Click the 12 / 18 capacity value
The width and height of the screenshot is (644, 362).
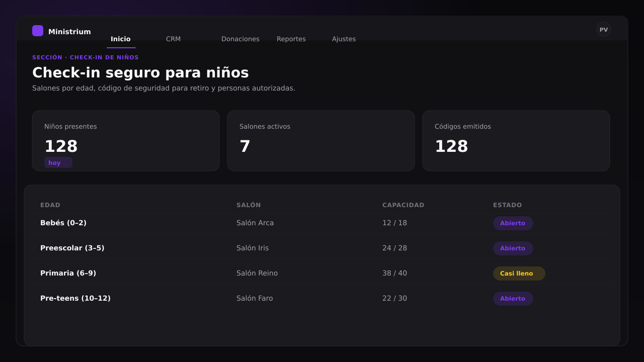click(x=395, y=223)
